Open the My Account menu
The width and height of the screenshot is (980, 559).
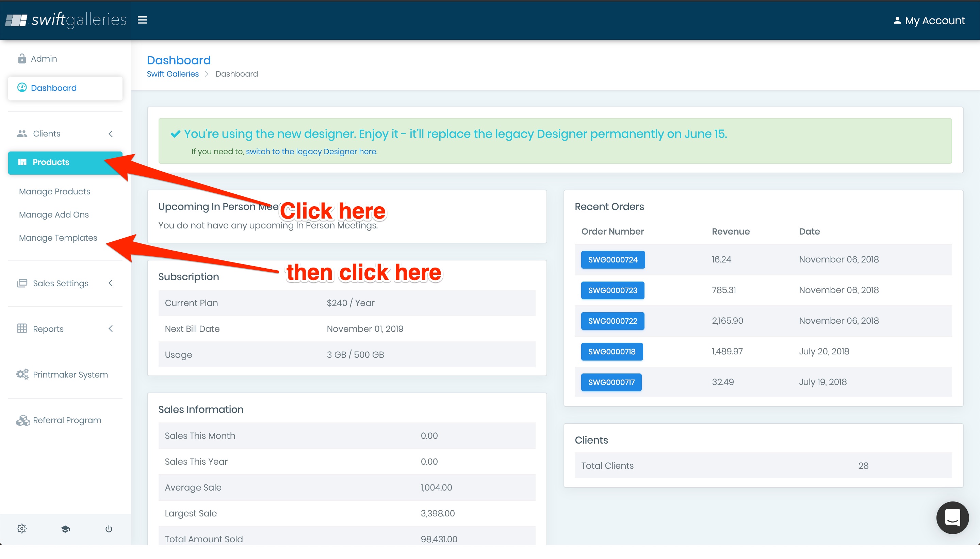[x=929, y=20]
